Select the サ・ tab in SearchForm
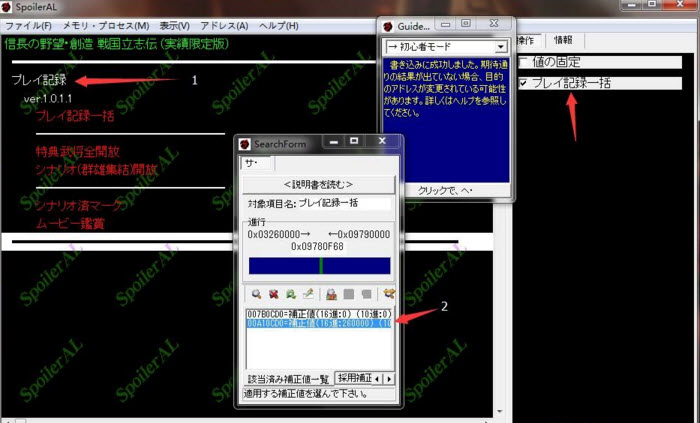 pos(257,163)
